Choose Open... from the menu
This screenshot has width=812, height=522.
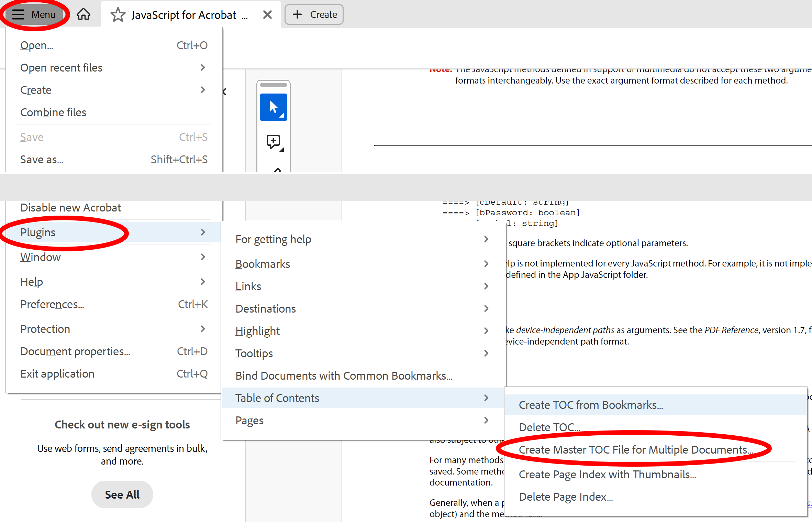coord(114,45)
